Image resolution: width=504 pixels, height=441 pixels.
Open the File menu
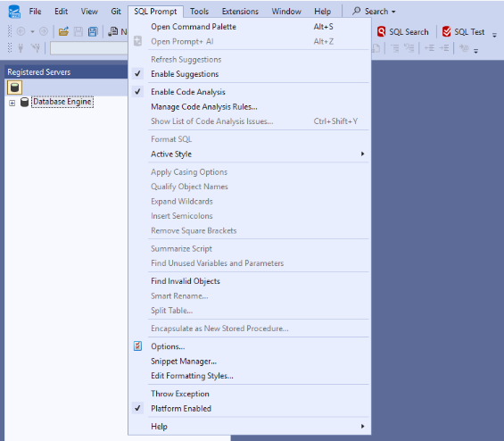click(x=35, y=12)
